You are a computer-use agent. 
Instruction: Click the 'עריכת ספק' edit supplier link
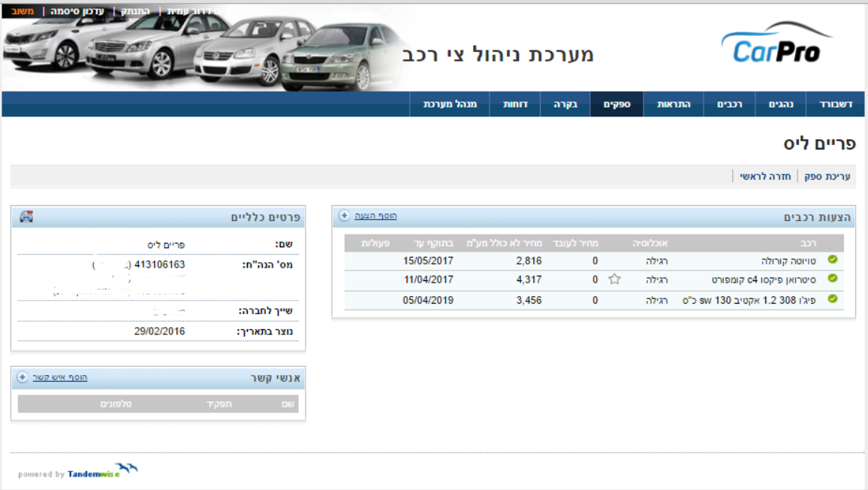(827, 177)
